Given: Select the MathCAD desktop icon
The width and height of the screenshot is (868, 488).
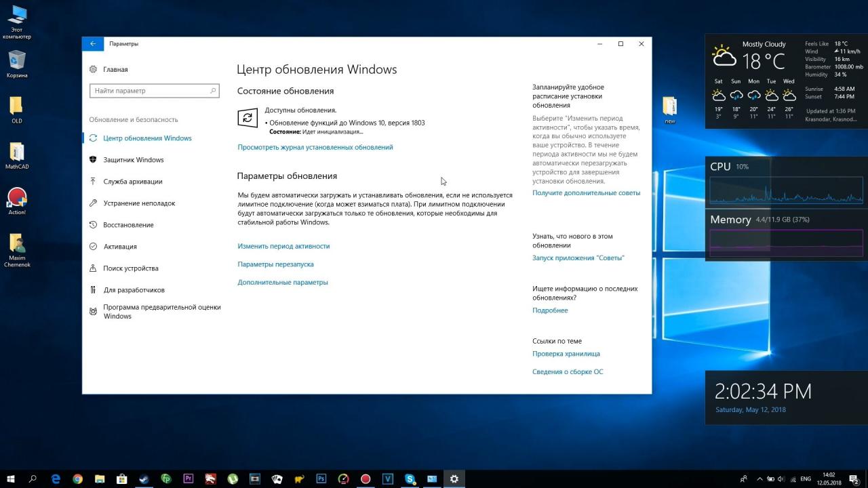Looking at the screenshot, I should coord(17,156).
